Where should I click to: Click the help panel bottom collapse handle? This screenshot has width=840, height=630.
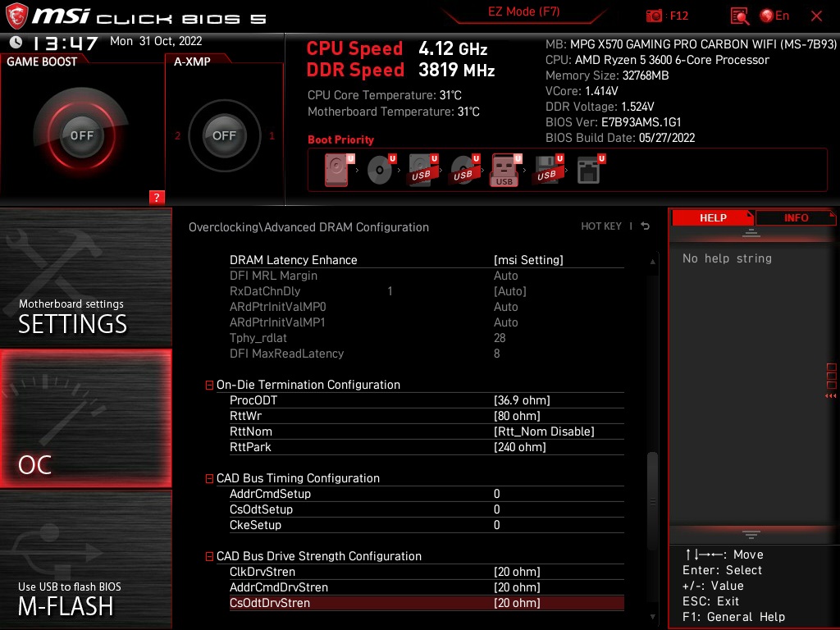coord(751,535)
